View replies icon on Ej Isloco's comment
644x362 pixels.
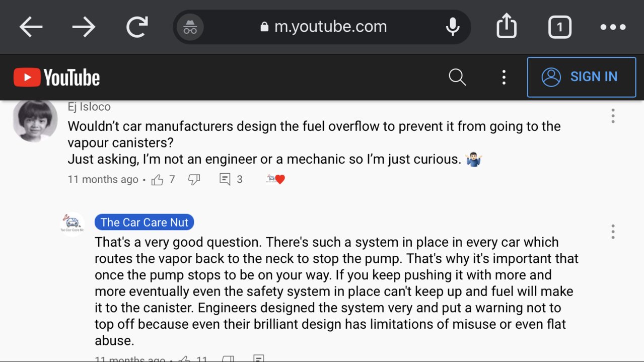click(225, 179)
